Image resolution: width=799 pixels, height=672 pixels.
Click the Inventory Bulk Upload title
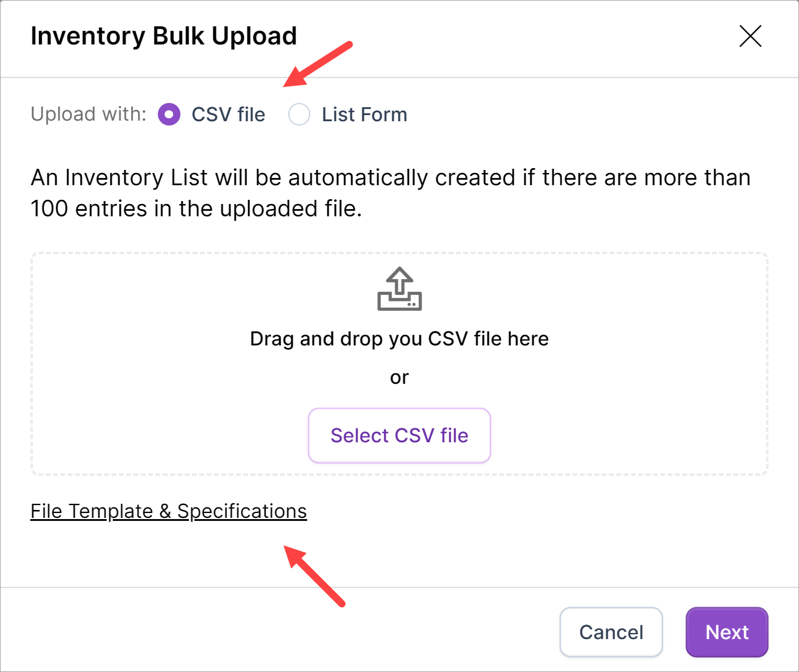163,36
